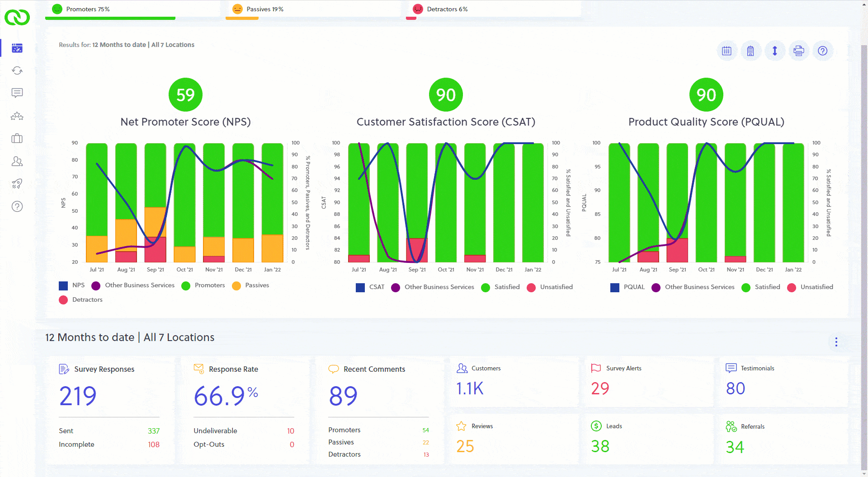Launch campaigns using the rocket sidebar icon
The width and height of the screenshot is (868, 477).
tap(17, 184)
